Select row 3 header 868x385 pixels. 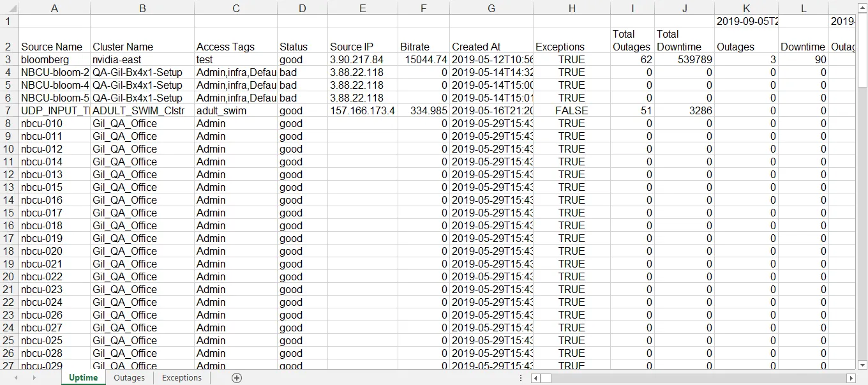pos(9,59)
